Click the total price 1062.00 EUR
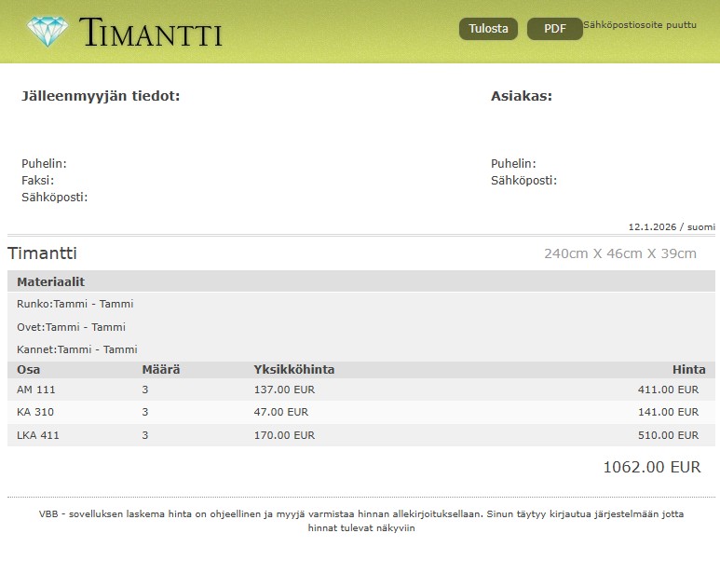Viewport: 720px width, 588px height. [651, 467]
